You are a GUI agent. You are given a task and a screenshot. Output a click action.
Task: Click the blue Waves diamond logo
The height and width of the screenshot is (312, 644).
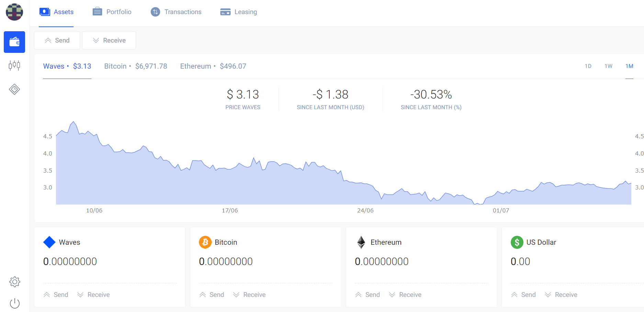click(49, 242)
